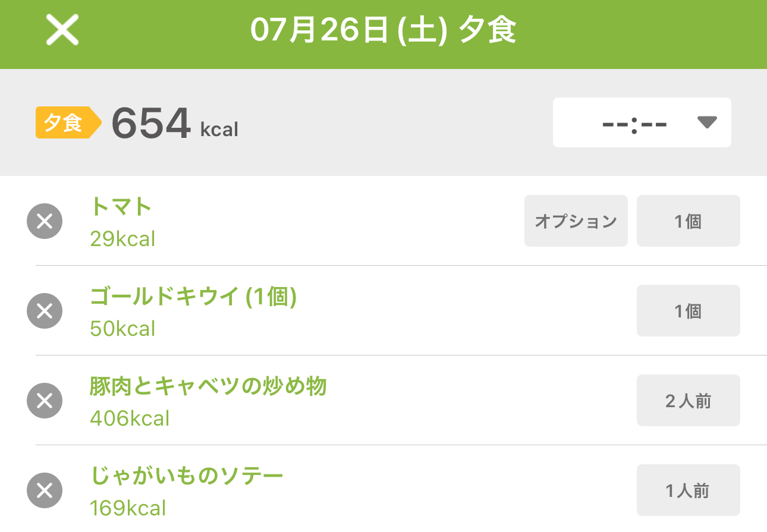Remove じゃがいものソテー with the grey X icon
The image size is (767, 532).
pyautogui.click(x=45, y=490)
